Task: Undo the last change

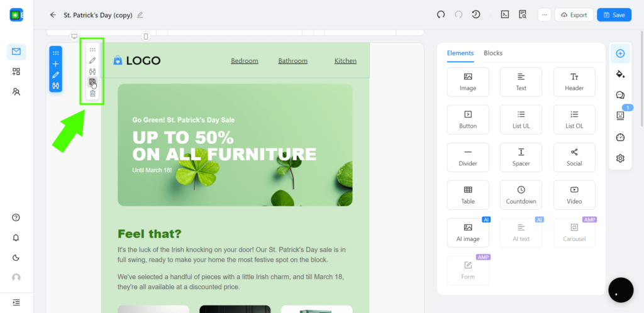Action: tap(441, 14)
